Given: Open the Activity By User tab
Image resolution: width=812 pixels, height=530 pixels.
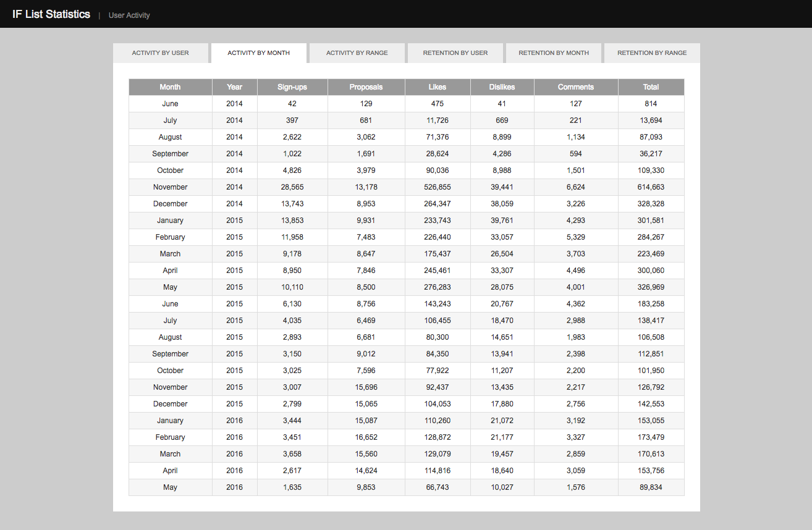Looking at the screenshot, I should pyautogui.click(x=161, y=53).
